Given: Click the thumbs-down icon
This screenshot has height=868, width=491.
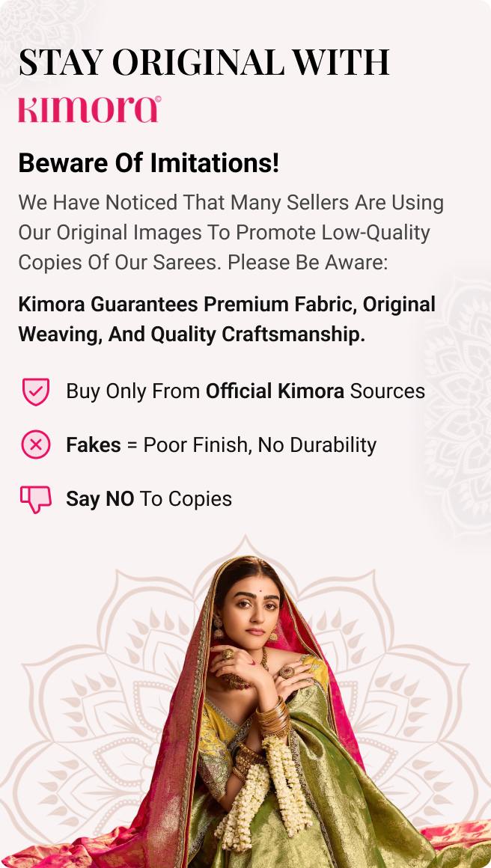Looking at the screenshot, I should tap(35, 499).
